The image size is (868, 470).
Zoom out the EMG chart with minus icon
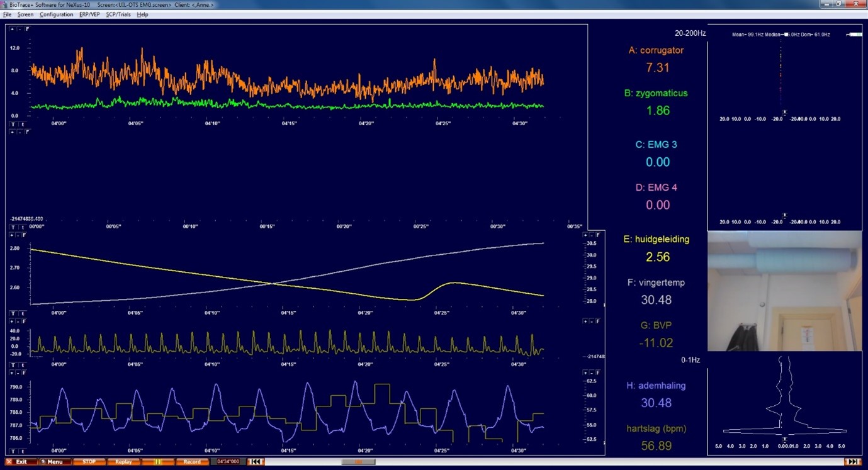pos(20,29)
